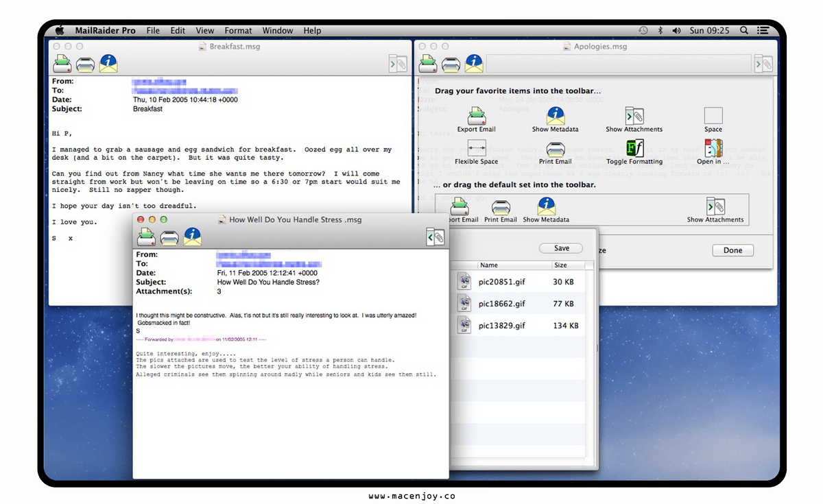Click Print Email in the default toolbar set

[x=501, y=210]
